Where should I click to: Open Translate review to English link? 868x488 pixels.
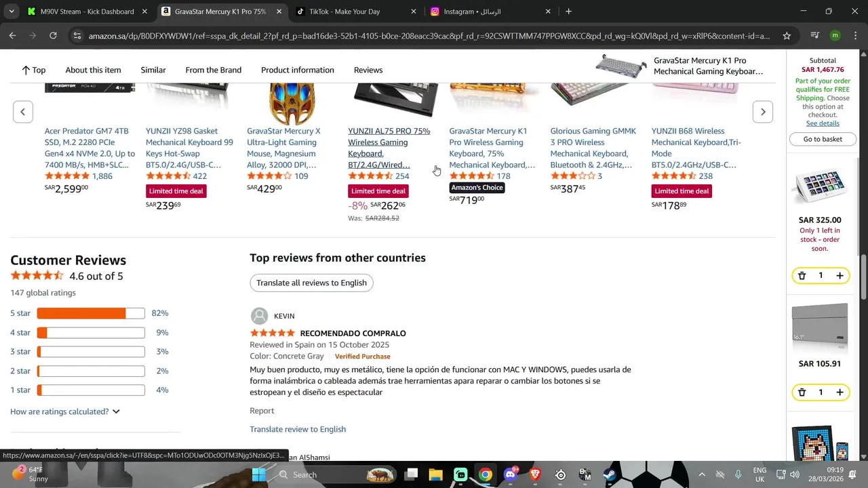[x=298, y=429]
